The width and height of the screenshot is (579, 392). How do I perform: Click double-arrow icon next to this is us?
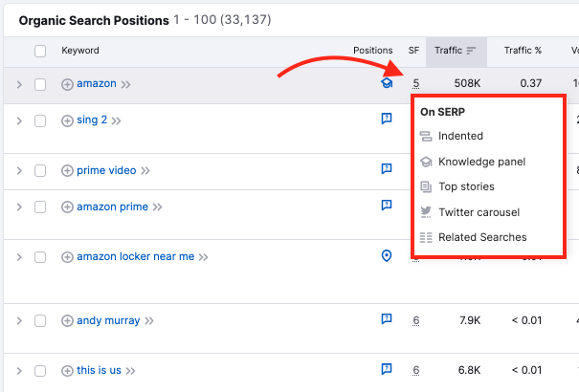coord(130,371)
